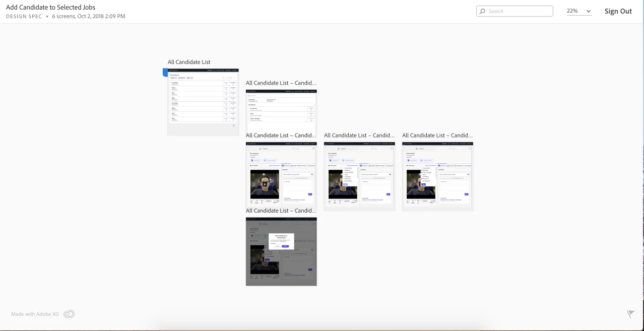
Task: Open the thumbnail showing the Job Applied list
Action: point(281,111)
